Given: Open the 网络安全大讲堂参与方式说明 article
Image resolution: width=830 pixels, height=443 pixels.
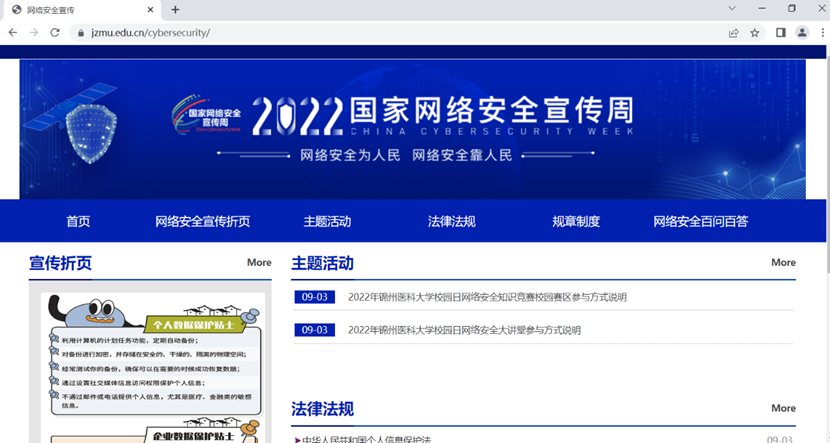Looking at the screenshot, I should click(x=464, y=330).
